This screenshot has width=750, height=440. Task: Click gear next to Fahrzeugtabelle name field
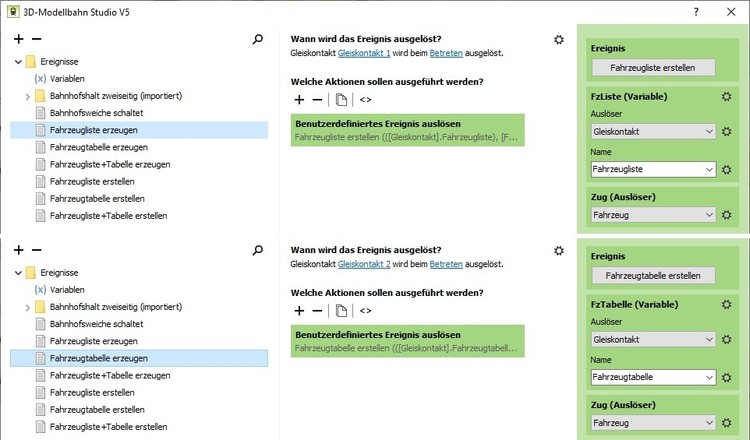tap(727, 377)
